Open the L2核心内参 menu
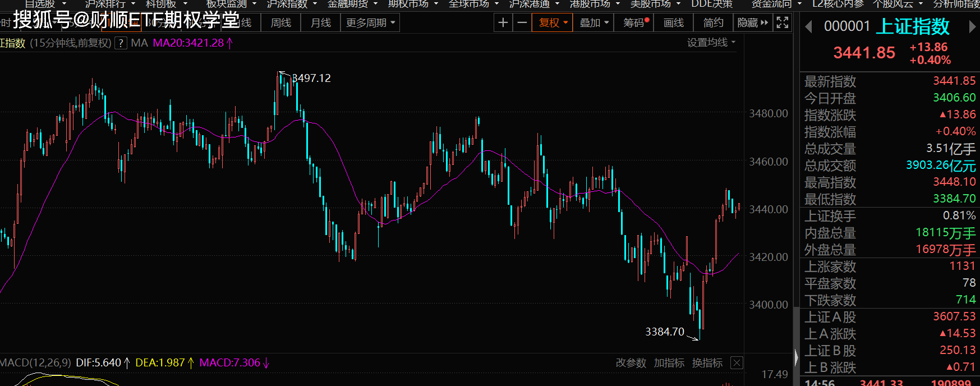 pos(839,4)
